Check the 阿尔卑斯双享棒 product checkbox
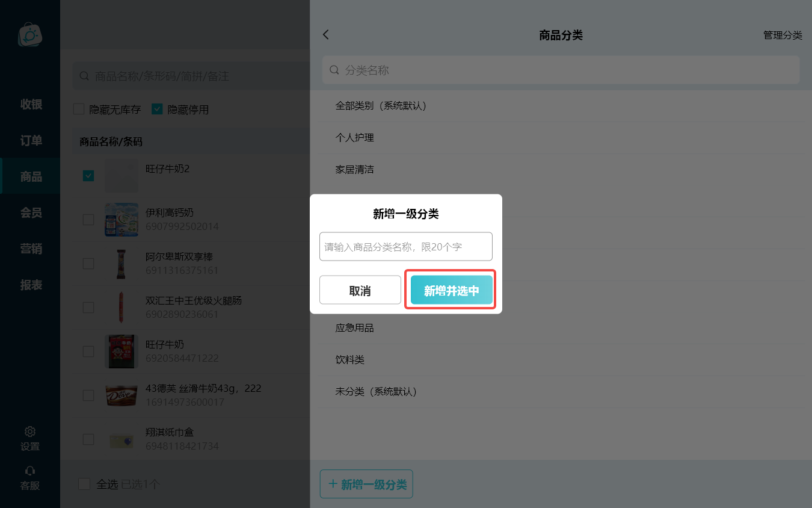Screen dimensions: 812x508 click(x=88, y=264)
